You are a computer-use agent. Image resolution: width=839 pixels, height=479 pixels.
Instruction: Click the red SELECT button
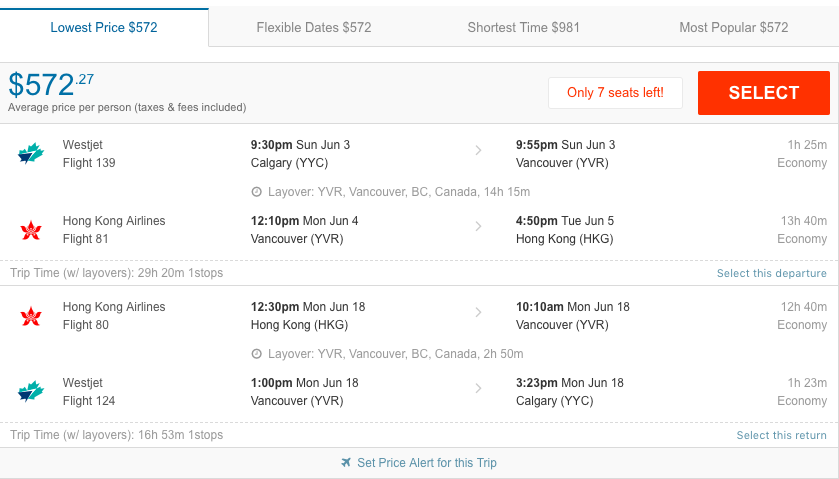tap(764, 93)
